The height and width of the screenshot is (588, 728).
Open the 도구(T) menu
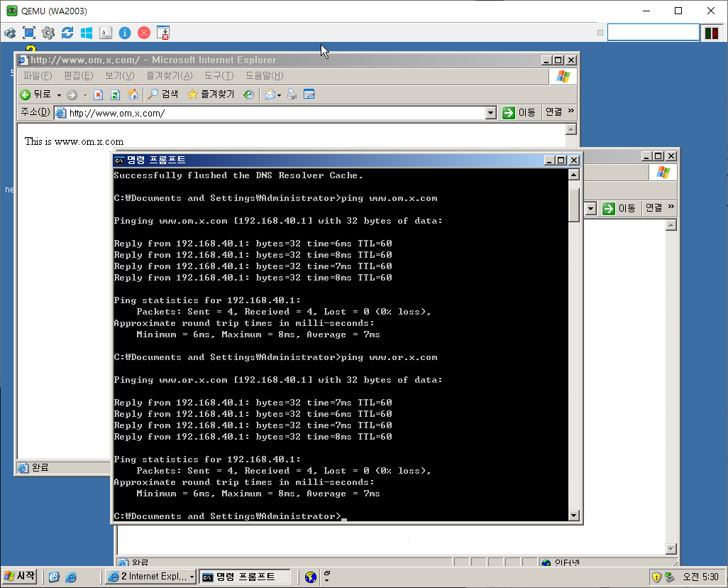pos(219,76)
